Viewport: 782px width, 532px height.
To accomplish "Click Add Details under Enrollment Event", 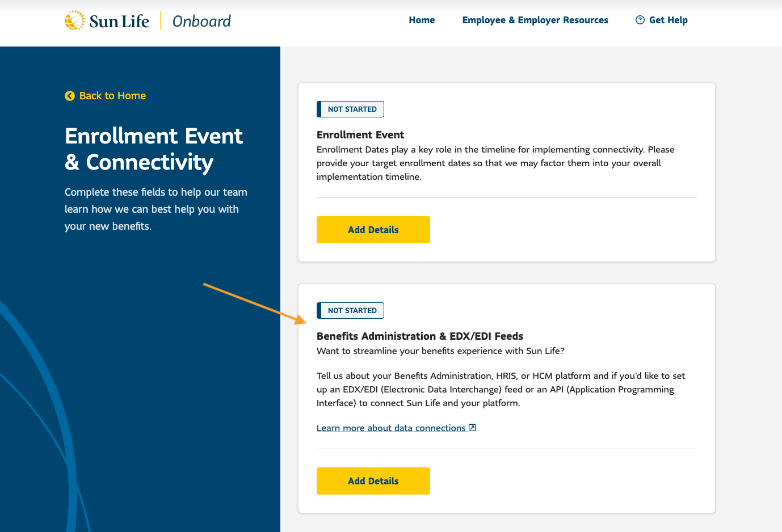I will pos(373,230).
